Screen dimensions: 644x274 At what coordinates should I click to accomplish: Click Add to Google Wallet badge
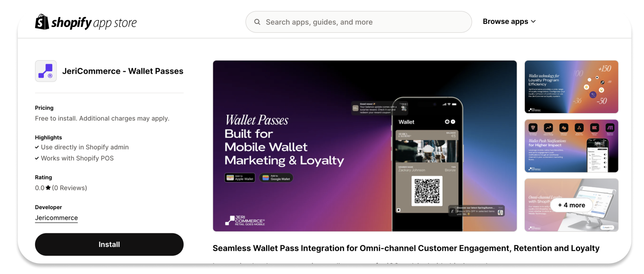(276, 178)
